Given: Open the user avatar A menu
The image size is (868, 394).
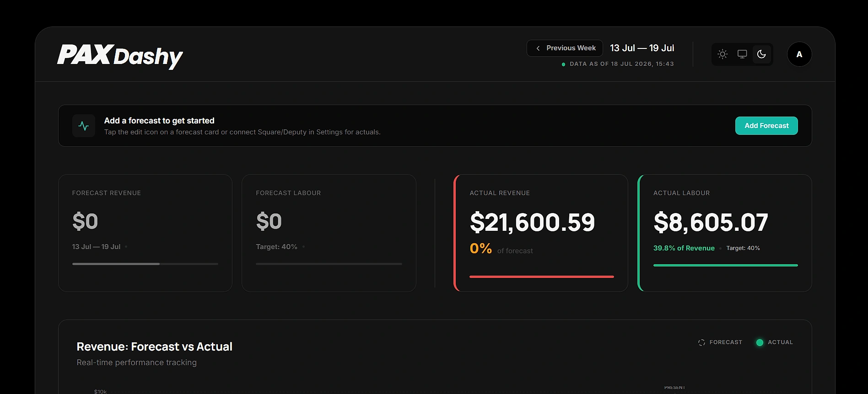Looking at the screenshot, I should click(x=799, y=54).
